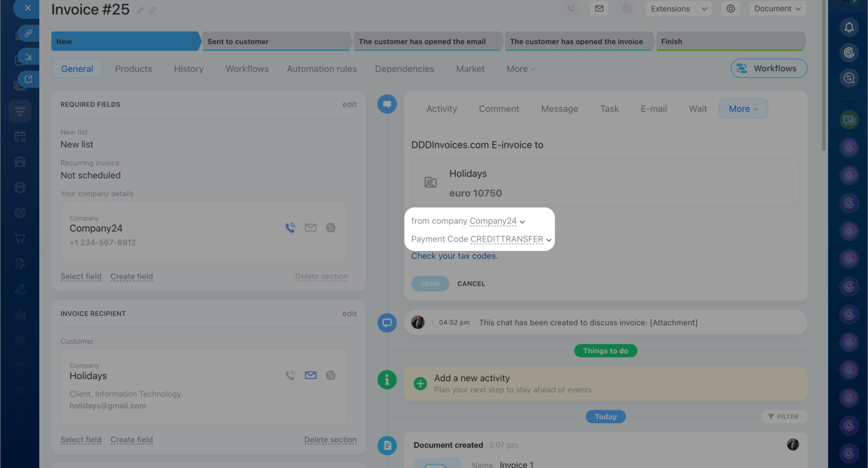The width and height of the screenshot is (868, 468).
Task: Click the notifications bell in right sidebar
Action: pyautogui.click(x=849, y=27)
